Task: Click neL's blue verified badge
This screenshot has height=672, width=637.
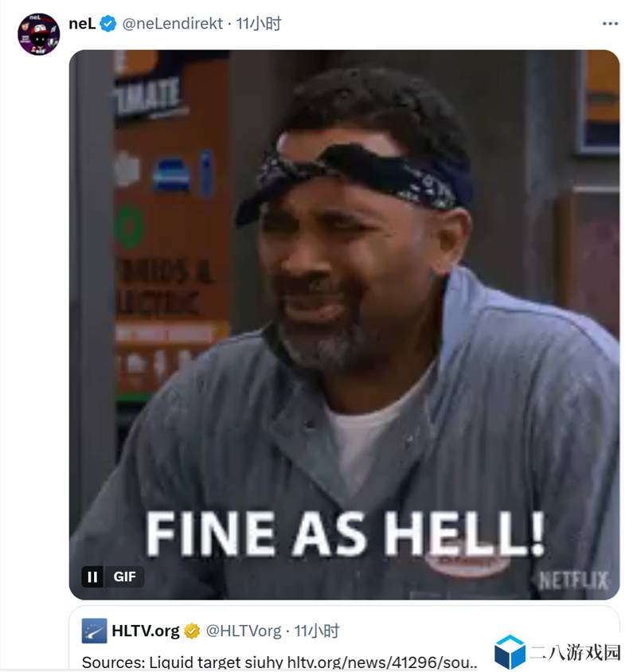Action: coord(108,24)
